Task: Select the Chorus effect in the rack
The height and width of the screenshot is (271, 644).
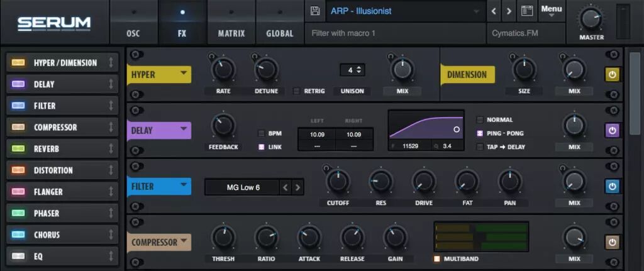Action: tap(62, 235)
